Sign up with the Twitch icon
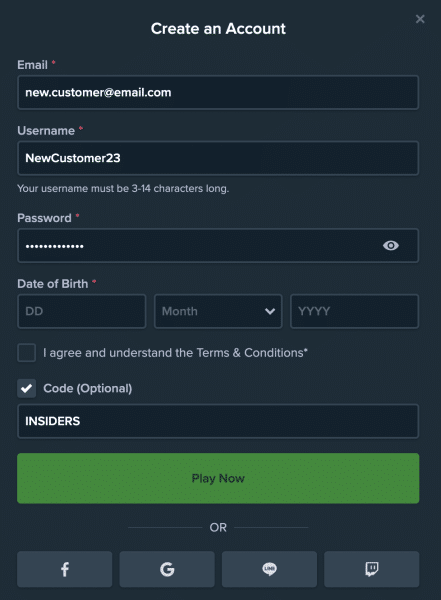 372,569
